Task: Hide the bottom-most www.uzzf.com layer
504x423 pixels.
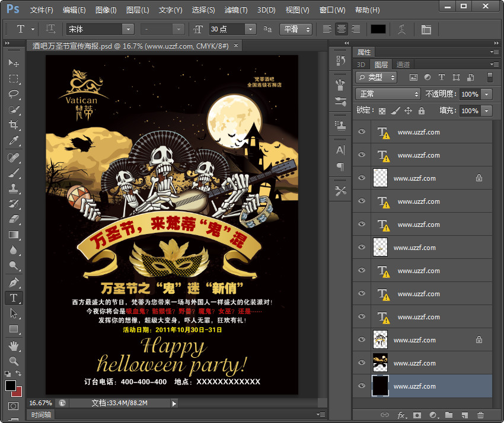Action: point(362,386)
